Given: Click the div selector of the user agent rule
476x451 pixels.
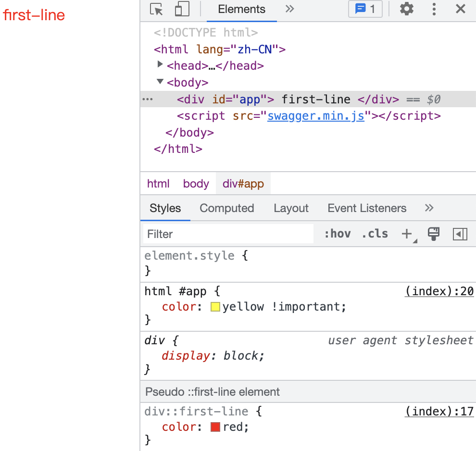Looking at the screenshot, I should (x=154, y=340).
